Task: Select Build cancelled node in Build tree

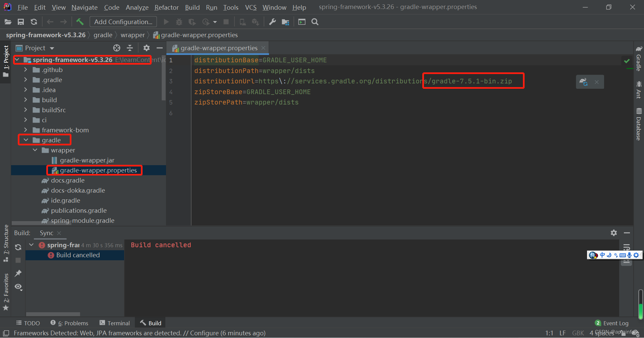Action: (x=78, y=255)
